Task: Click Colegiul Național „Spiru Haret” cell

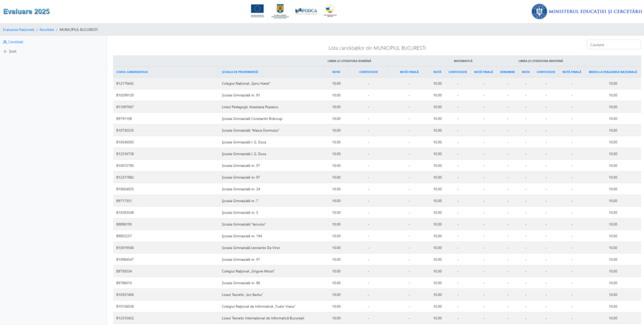Action: click(246, 84)
